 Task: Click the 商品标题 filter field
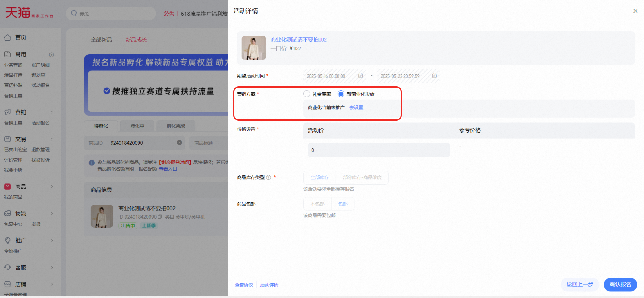pyautogui.click(x=209, y=143)
